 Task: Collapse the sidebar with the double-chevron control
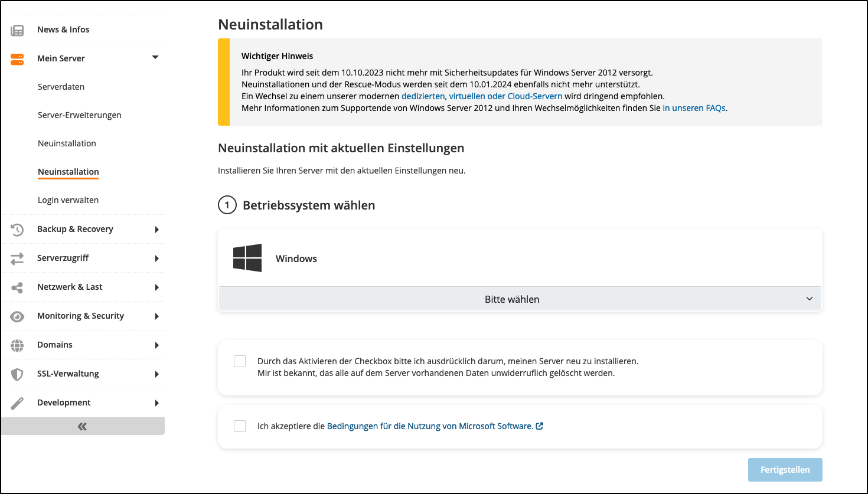click(82, 426)
